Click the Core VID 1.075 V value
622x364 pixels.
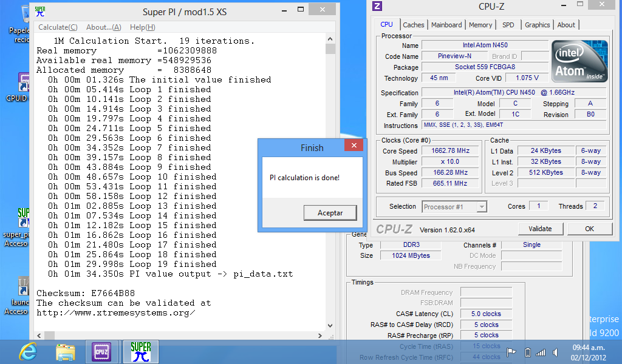click(x=527, y=78)
